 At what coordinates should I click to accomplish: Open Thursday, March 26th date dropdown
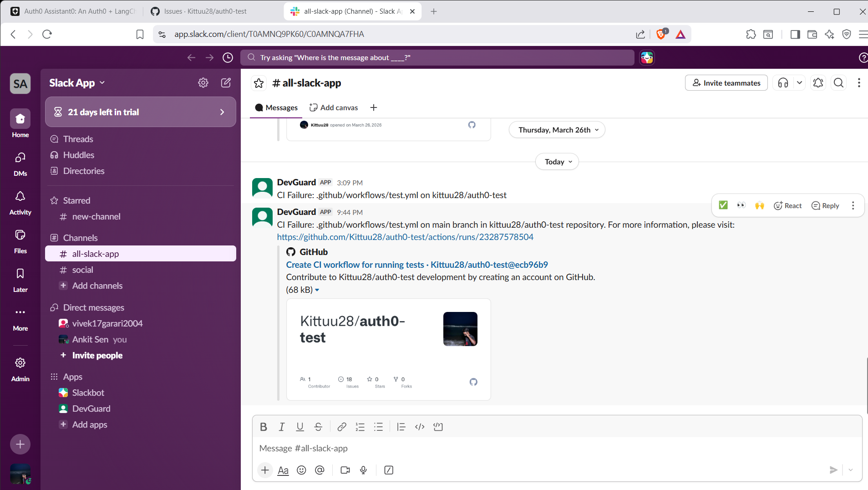tap(557, 130)
